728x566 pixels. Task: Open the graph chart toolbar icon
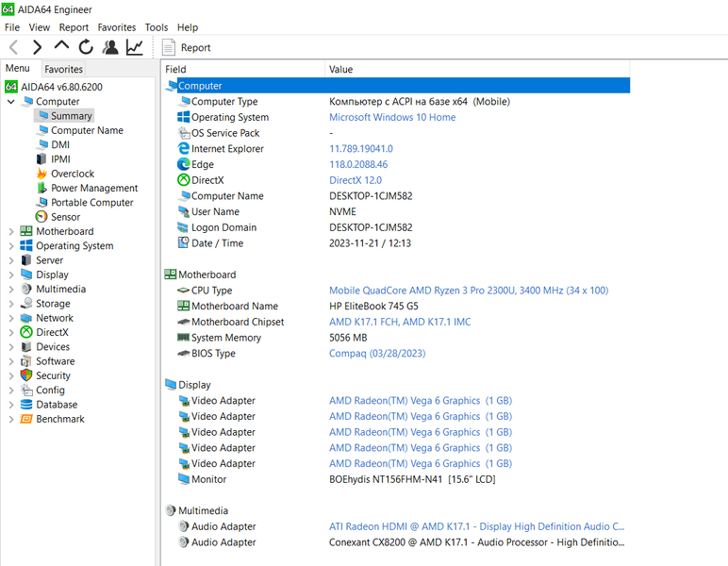click(x=135, y=47)
